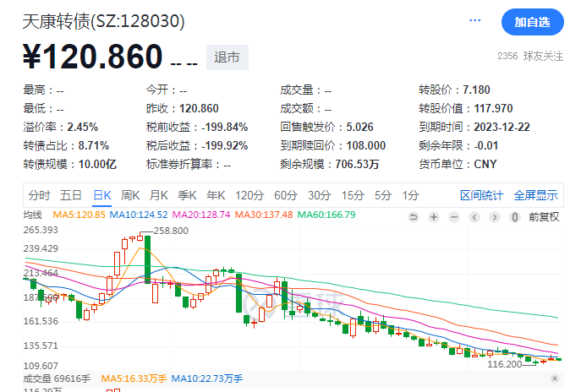Click the 税前收益 value -199.84%
This screenshot has height=392, width=581.
[x=225, y=127]
